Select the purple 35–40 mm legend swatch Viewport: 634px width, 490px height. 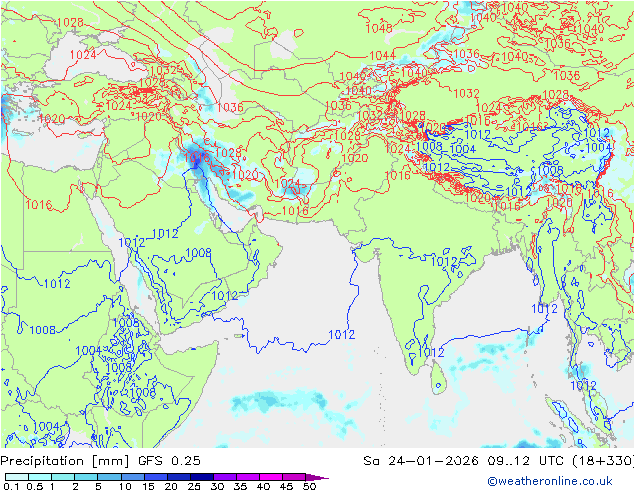(247, 477)
